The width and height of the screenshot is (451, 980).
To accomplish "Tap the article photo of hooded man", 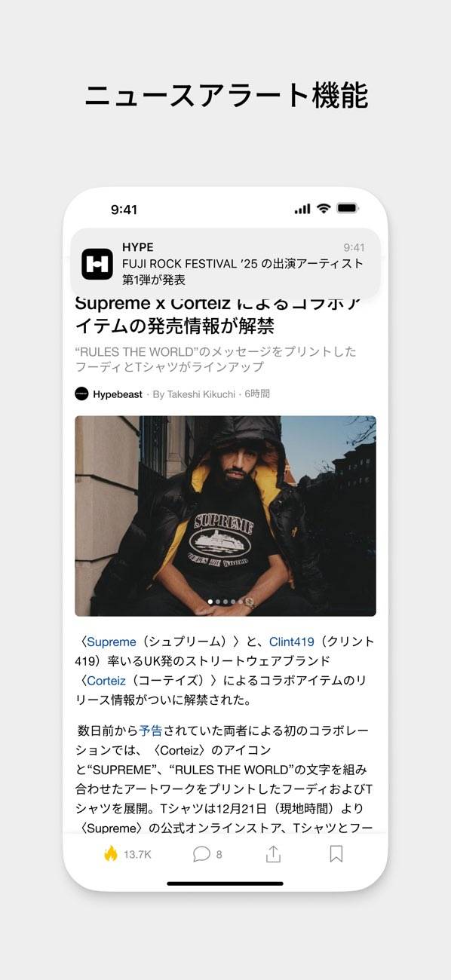I will pyautogui.click(x=226, y=516).
